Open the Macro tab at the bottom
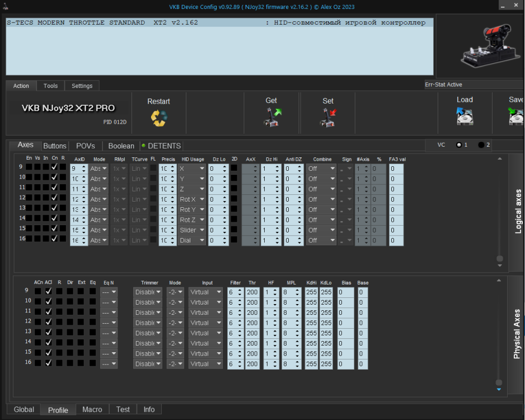The image size is (525, 420). 92,409
